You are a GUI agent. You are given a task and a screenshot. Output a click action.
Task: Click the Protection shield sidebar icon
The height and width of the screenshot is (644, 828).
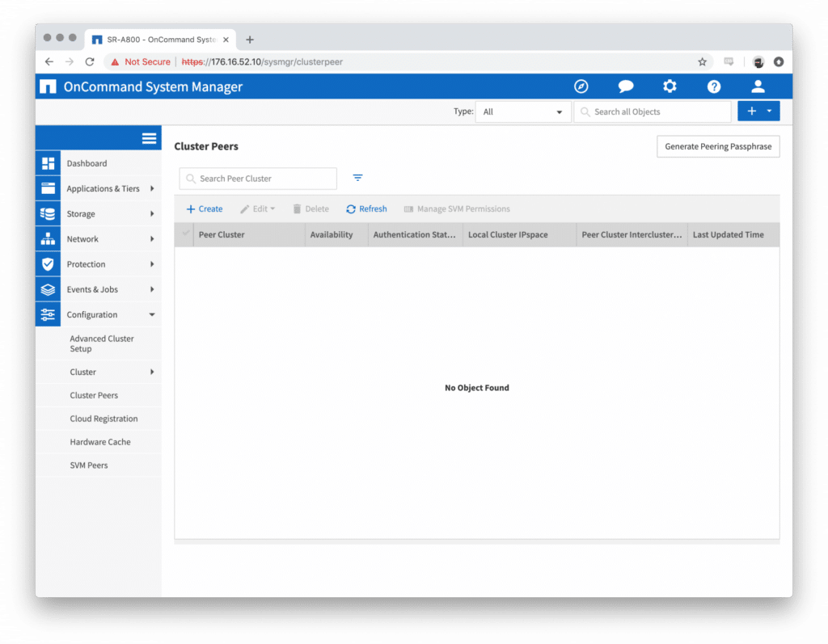[x=48, y=264]
